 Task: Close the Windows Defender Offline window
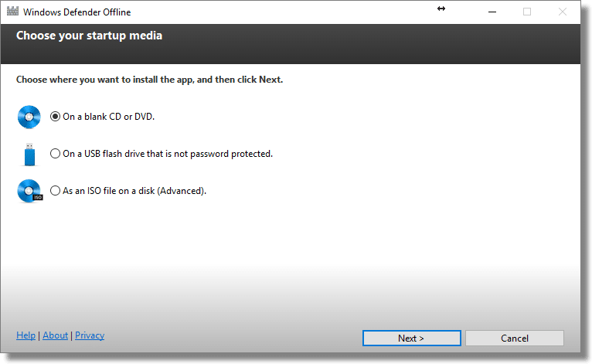click(563, 12)
